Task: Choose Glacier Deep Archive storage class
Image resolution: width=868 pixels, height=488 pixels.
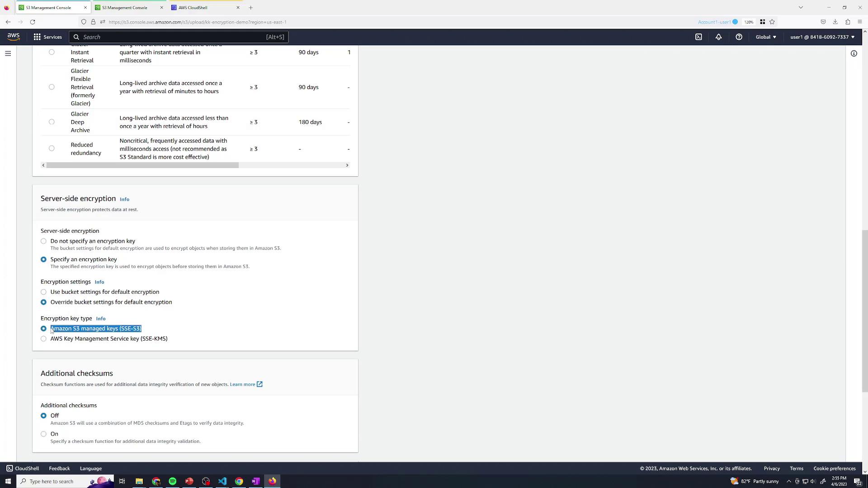Action: point(52,122)
